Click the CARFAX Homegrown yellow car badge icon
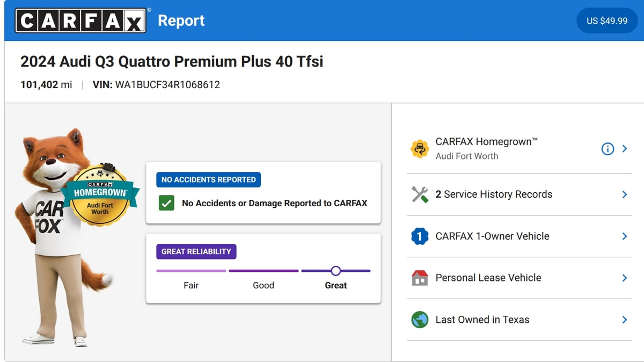Screen dimensions: 644x362 click(420, 149)
